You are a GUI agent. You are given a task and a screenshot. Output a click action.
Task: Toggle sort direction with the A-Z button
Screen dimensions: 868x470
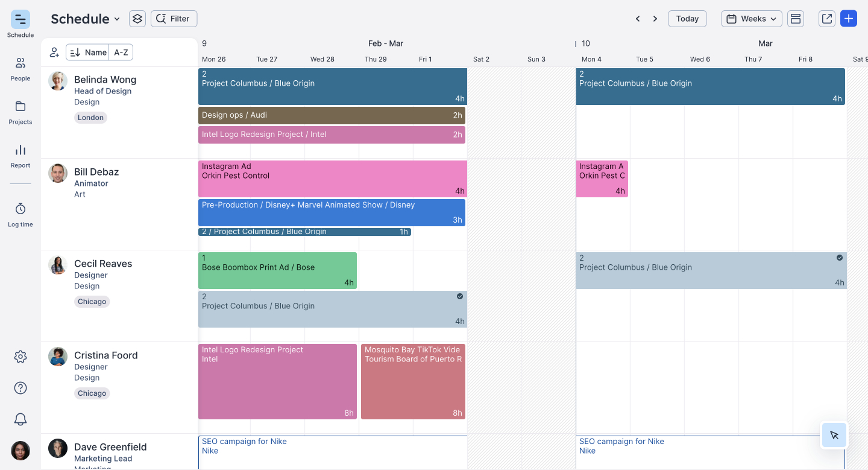[121, 52]
